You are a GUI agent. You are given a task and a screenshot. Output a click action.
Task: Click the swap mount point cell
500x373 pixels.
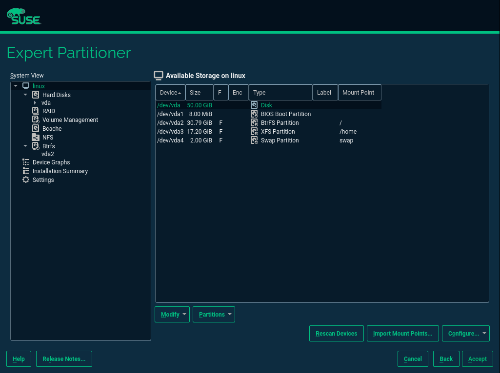click(346, 141)
